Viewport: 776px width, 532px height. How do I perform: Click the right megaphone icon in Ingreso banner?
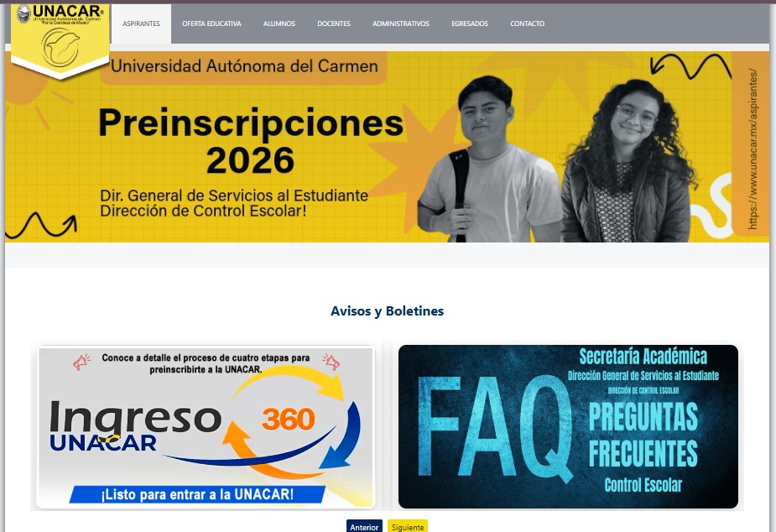tap(331, 362)
